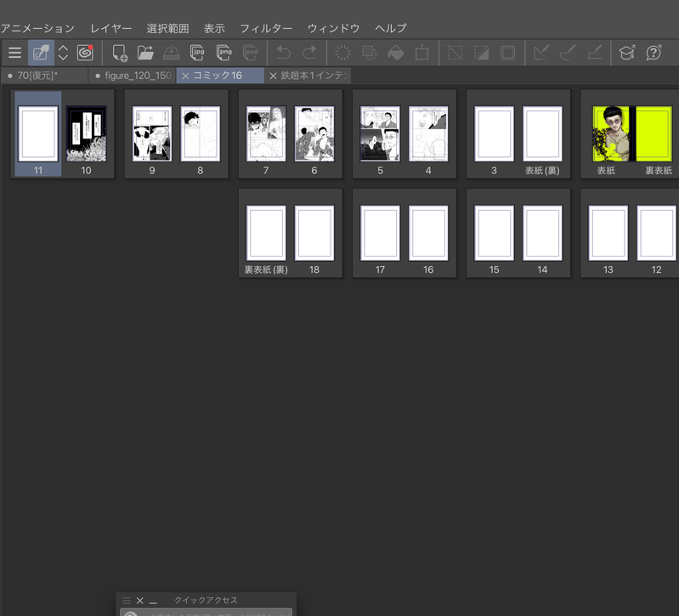Close the コミック 16 tab
The height and width of the screenshot is (616, 679).
185,76
